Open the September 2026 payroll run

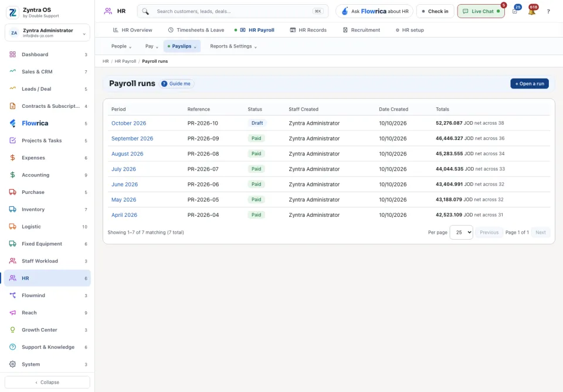point(132,138)
